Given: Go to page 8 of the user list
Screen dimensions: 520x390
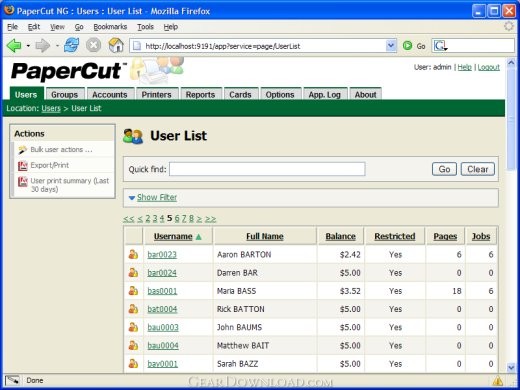Looking at the screenshot, I should [x=191, y=219].
